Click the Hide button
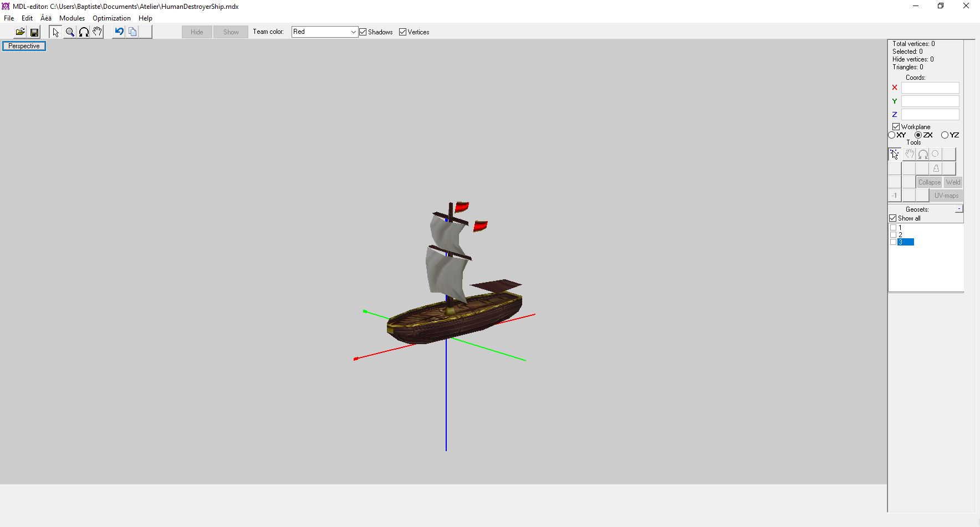Viewport: 980px width, 527px height. pyautogui.click(x=197, y=32)
